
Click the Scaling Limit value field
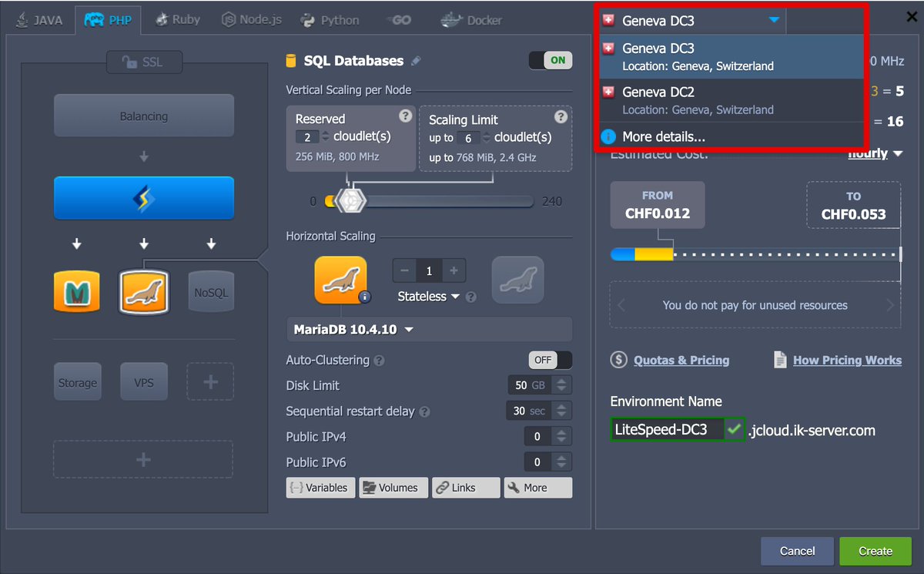click(468, 138)
